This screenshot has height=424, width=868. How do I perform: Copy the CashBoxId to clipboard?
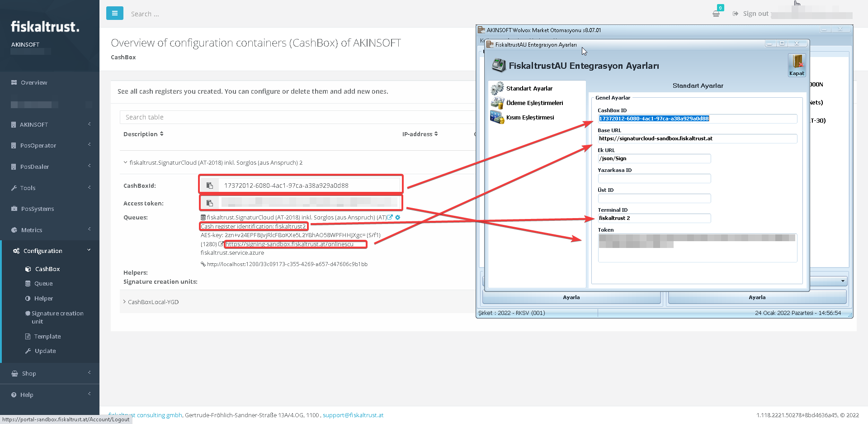[x=210, y=185]
